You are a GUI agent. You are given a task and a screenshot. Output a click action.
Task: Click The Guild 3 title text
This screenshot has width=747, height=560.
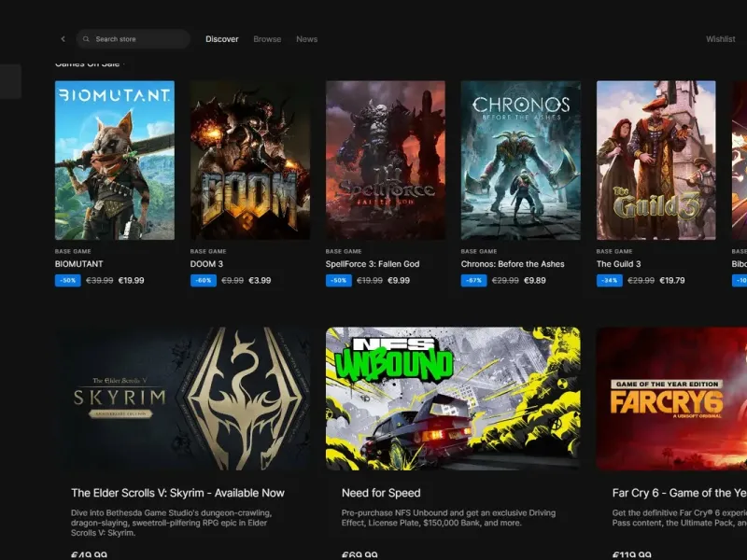click(618, 264)
